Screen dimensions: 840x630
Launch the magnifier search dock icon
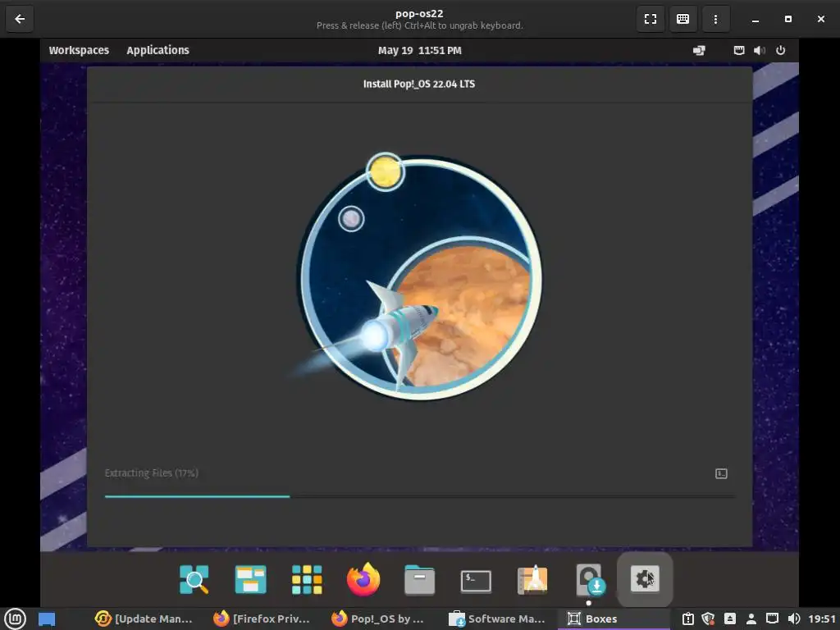[194, 580]
